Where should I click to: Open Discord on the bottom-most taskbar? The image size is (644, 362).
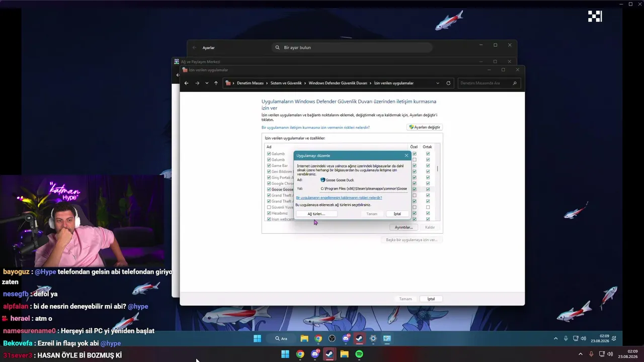point(315,354)
